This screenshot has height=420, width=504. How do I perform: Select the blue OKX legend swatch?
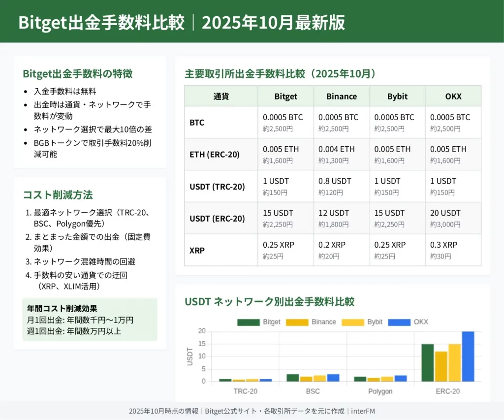pyautogui.click(x=399, y=322)
